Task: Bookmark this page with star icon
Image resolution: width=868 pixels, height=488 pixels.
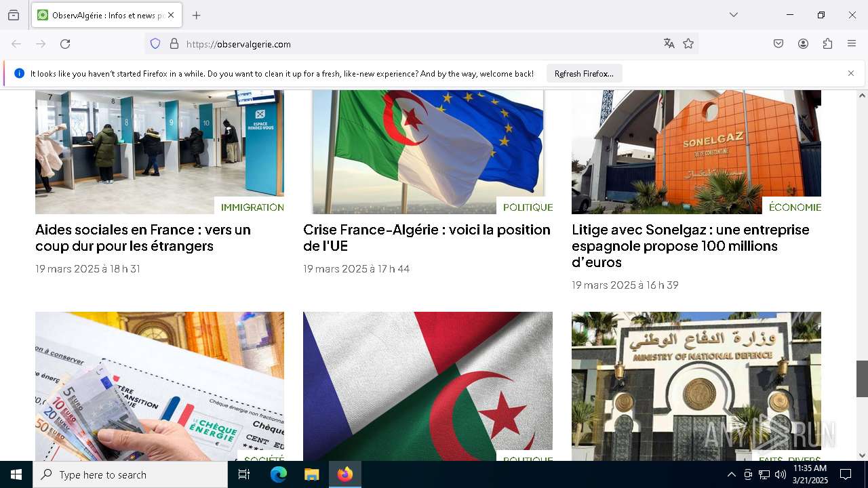Action: click(688, 44)
